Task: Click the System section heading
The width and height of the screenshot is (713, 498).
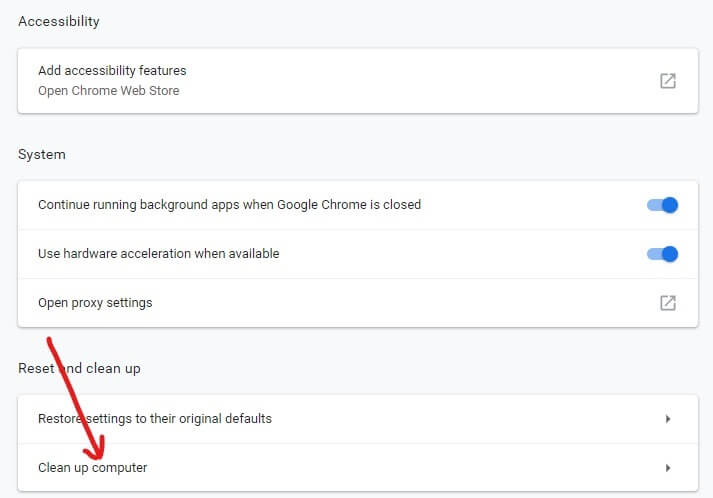Action: pos(42,154)
